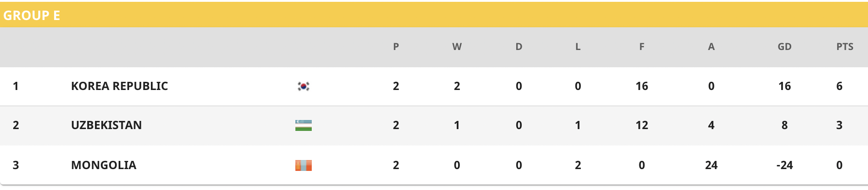
Task: Click the P column header
Action: [x=396, y=46]
